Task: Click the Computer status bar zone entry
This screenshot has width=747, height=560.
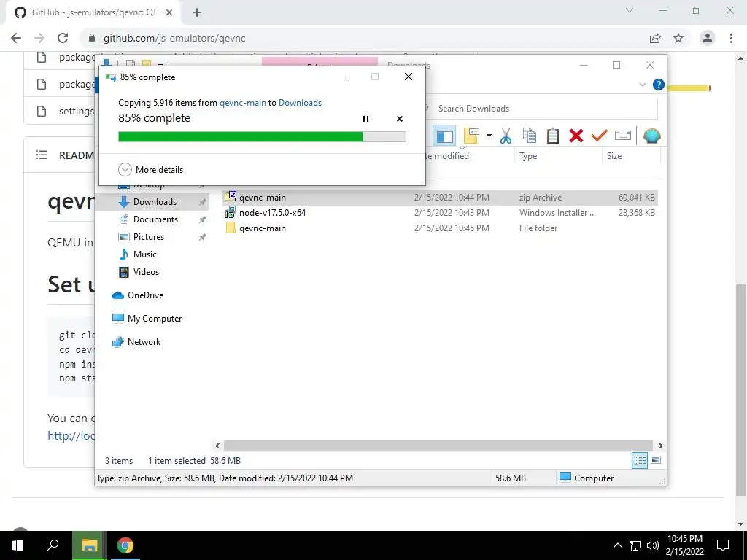Action: tap(587, 478)
